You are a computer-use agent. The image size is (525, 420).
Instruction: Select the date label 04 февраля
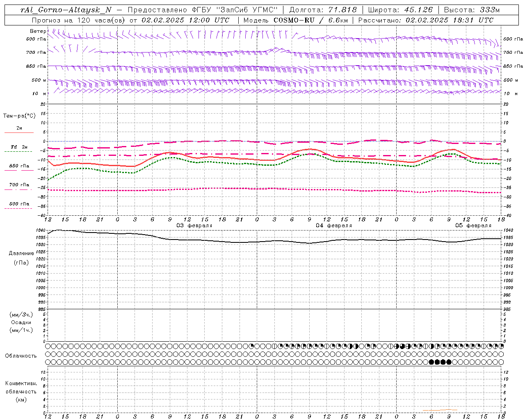pyautogui.click(x=334, y=226)
